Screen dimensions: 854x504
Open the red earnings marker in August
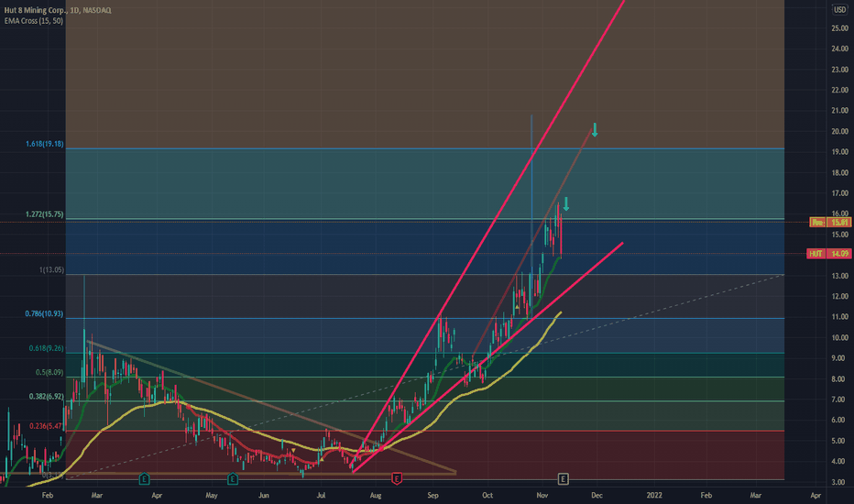pyautogui.click(x=397, y=479)
